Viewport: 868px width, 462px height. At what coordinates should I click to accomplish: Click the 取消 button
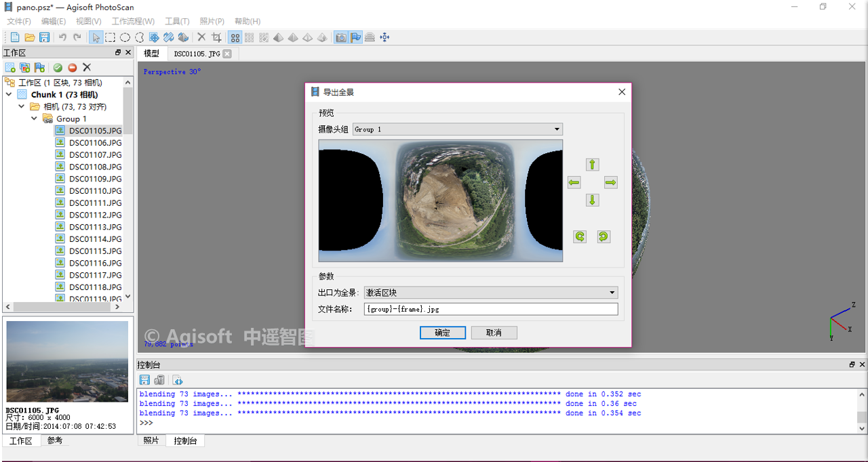(x=494, y=333)
